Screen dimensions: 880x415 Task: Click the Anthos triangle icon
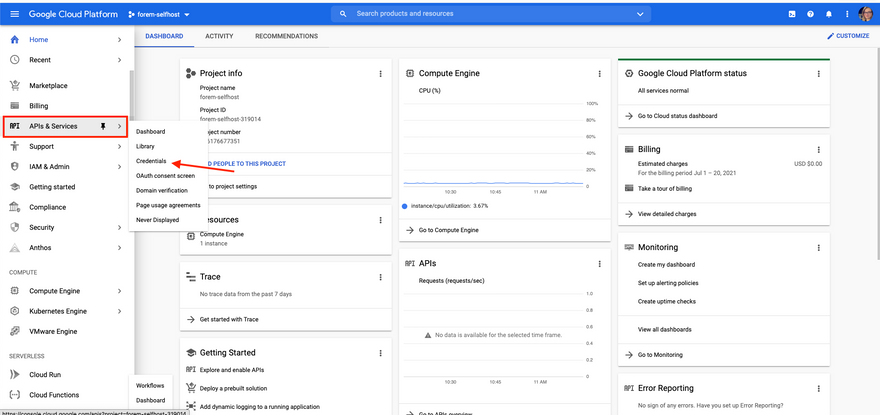click(15, 248)
